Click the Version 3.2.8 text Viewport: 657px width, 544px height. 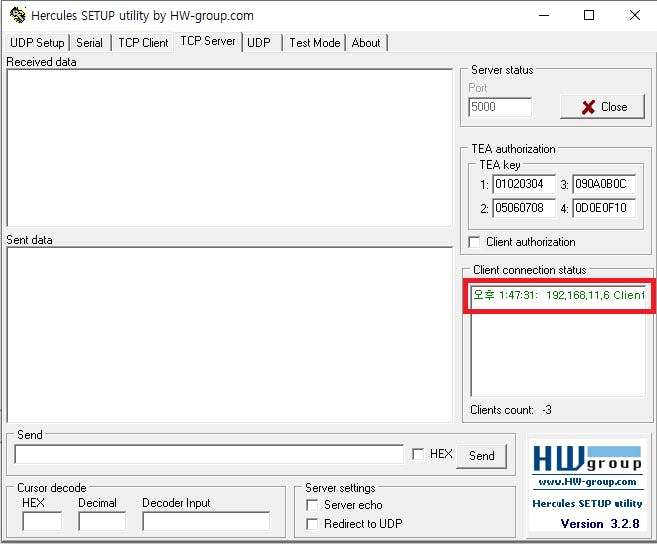click(600, 524)
